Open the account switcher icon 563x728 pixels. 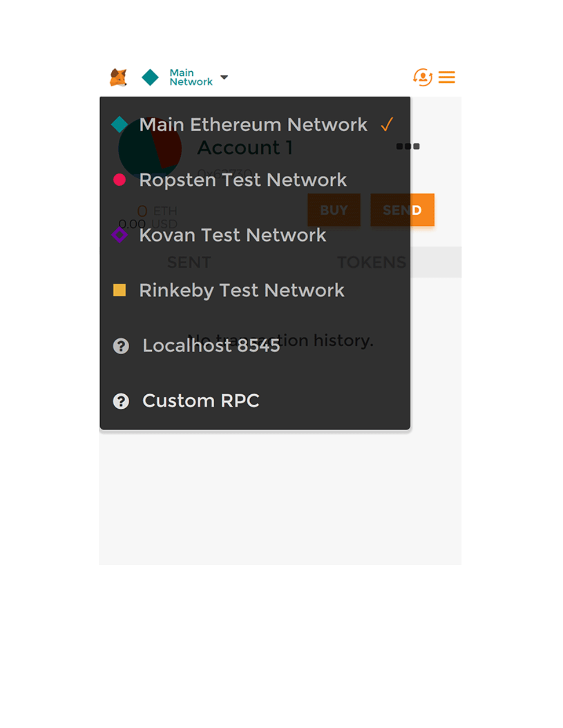(x=422, y=77)
